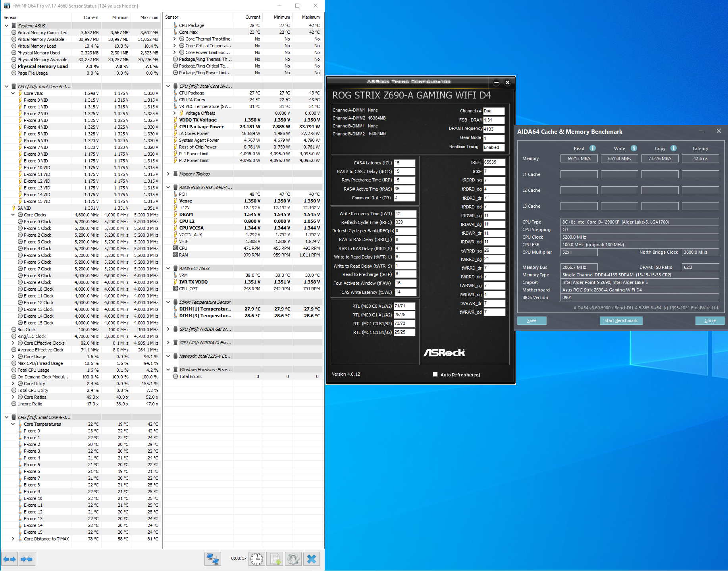Click the Command Rate (CR) value field

coord(404,198)
